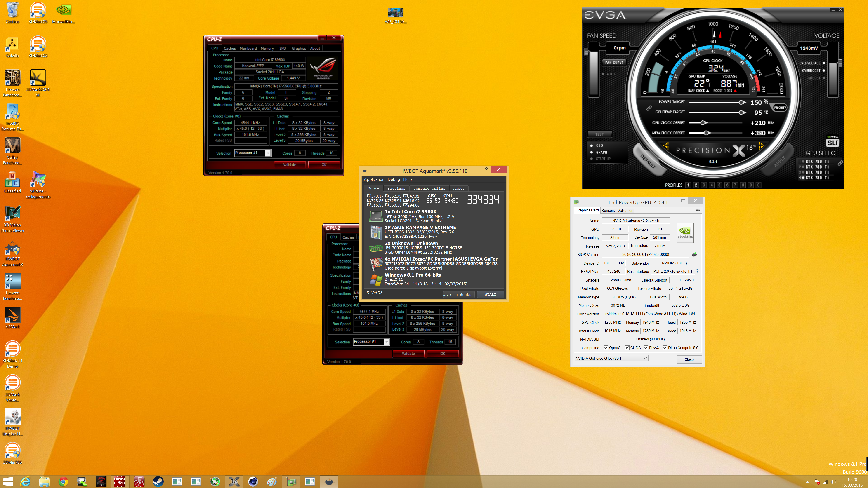This screenshot has width=868, height=488.
Task: Click the volume icon in system tray
Action: (833, 482)
